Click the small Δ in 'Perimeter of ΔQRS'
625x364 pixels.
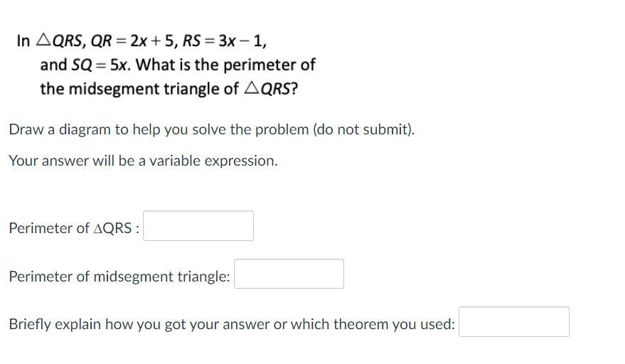pyautogui.click(x=98, y=228)
